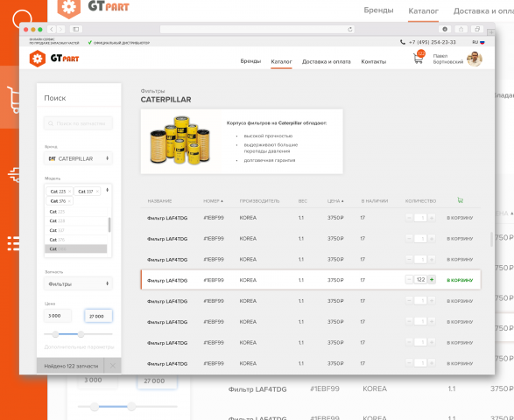This screenshot has height=420, width=514.
Task: Open the Фильтры spare part dropdown
Action: pos(78,283)
